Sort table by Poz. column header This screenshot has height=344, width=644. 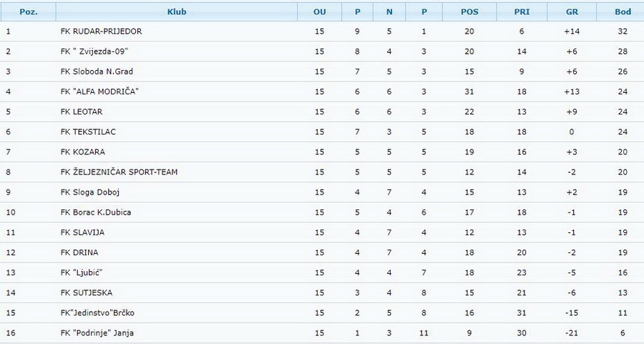click(29, 12)
